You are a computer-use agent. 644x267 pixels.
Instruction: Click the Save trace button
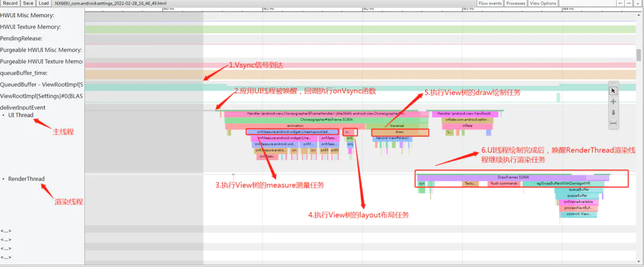click(x=28, y=3)
